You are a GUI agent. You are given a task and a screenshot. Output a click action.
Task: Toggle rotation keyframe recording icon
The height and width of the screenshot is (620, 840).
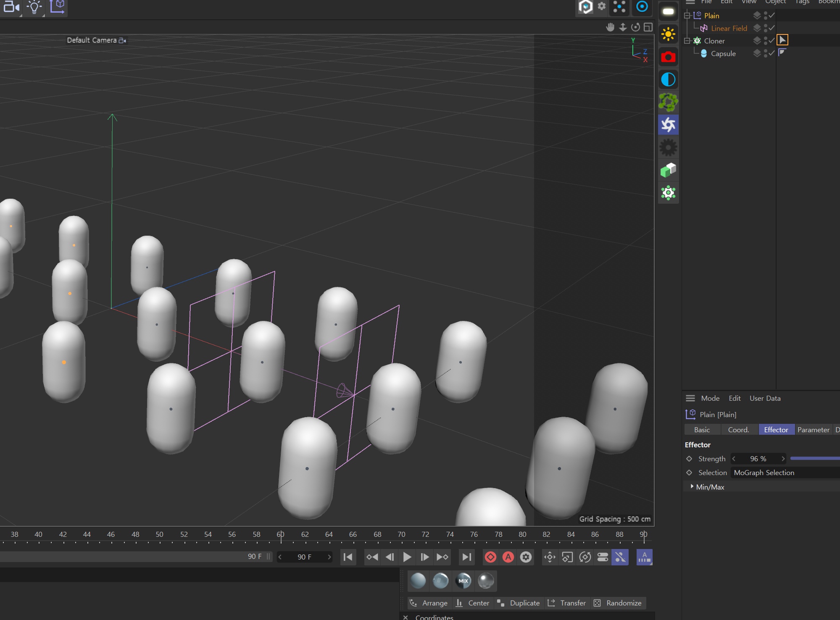585,557
